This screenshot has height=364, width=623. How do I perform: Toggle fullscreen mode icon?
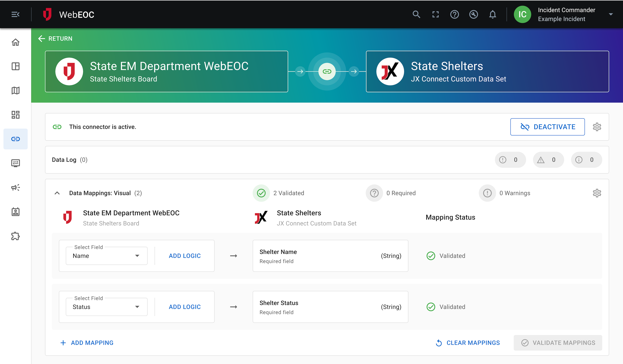point(435,15)
